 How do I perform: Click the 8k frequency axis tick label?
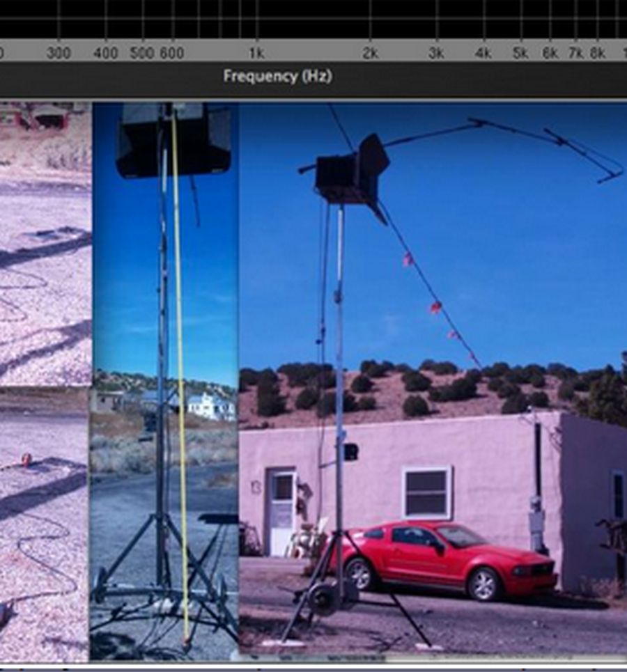598,53
